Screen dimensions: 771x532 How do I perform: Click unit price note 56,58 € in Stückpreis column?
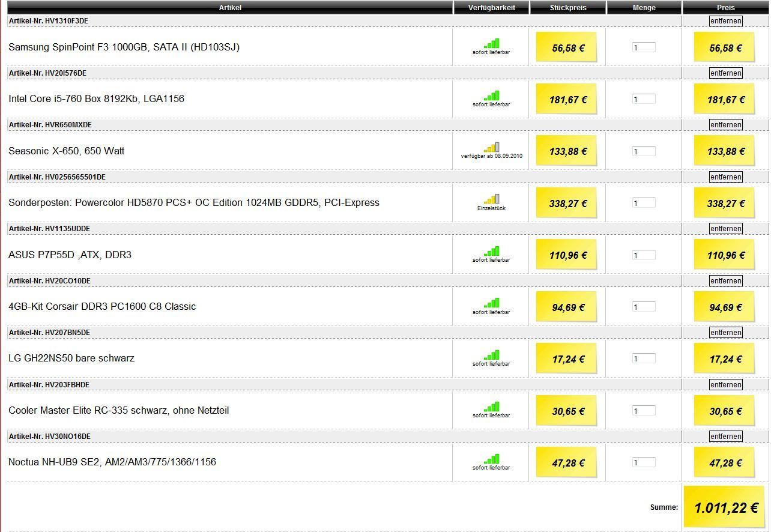[x=567, y=47]
